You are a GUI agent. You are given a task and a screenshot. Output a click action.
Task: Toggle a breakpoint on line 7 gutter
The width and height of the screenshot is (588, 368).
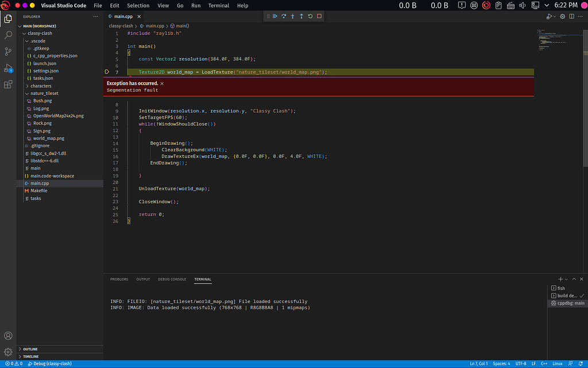pos(107,72)
